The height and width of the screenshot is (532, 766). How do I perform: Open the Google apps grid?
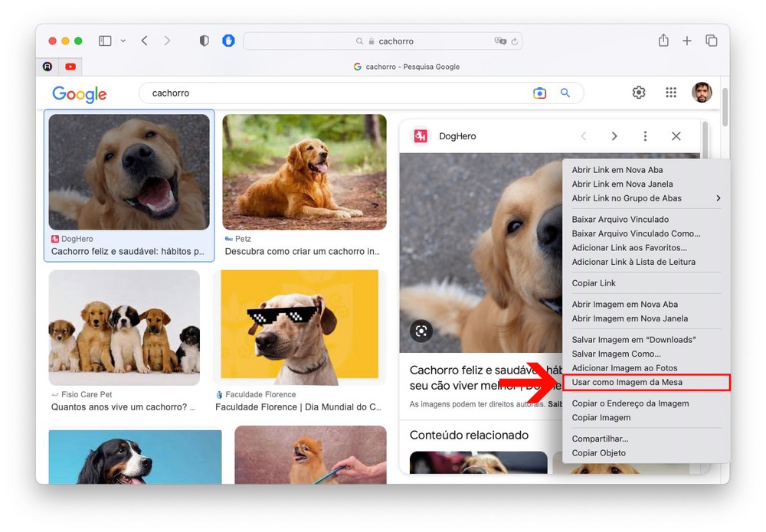pyautogui.click(x=671, y=93)
